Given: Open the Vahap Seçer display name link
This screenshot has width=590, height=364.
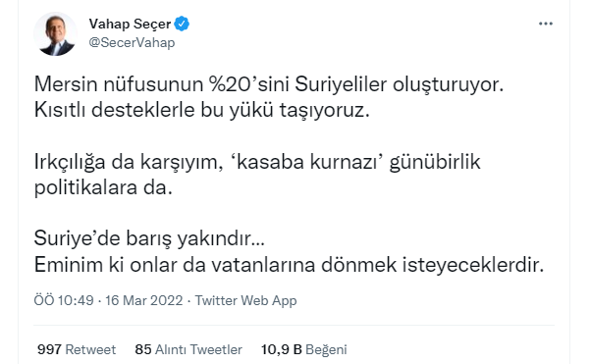Looking at the screenshot, I should [130, 25].
